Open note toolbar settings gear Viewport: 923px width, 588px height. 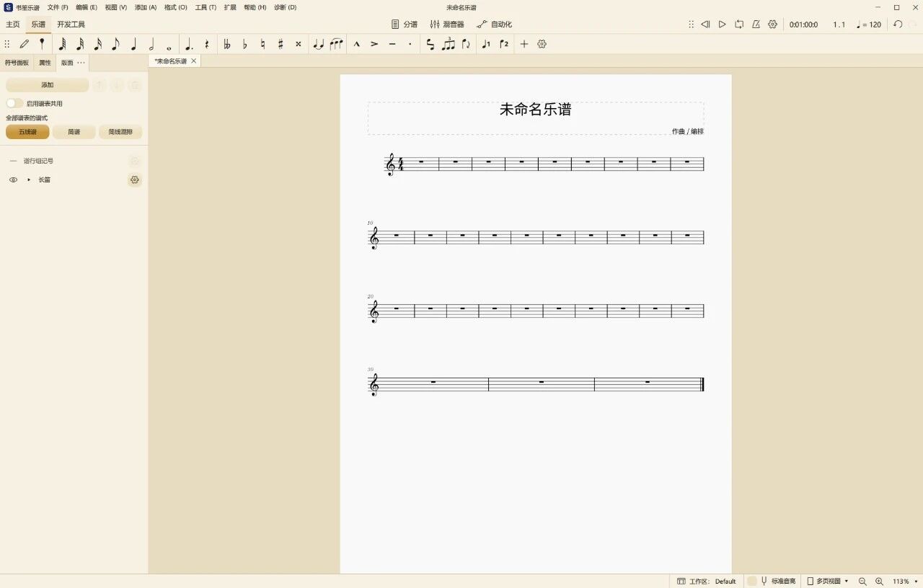coord(542,44)
